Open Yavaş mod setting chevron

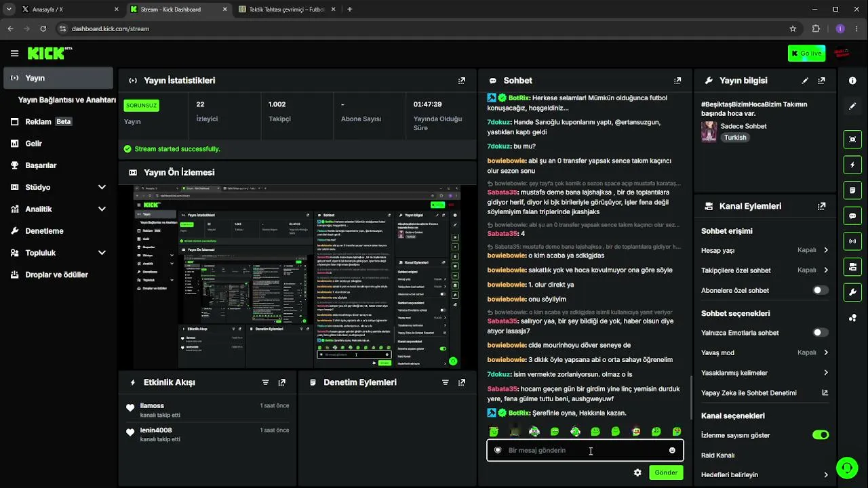(x=826, y=352)
